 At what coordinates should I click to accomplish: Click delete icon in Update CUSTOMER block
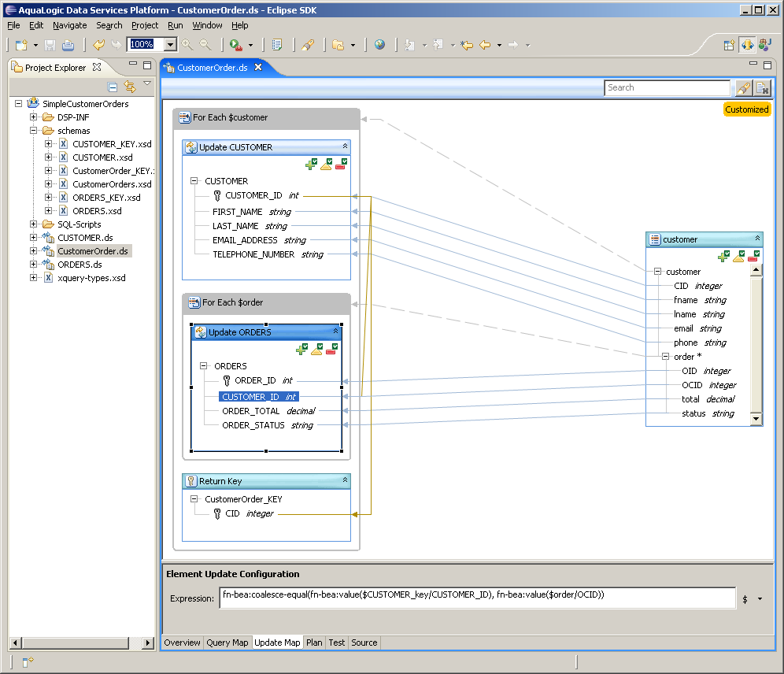pyautogui.click(x=341, y=164)
